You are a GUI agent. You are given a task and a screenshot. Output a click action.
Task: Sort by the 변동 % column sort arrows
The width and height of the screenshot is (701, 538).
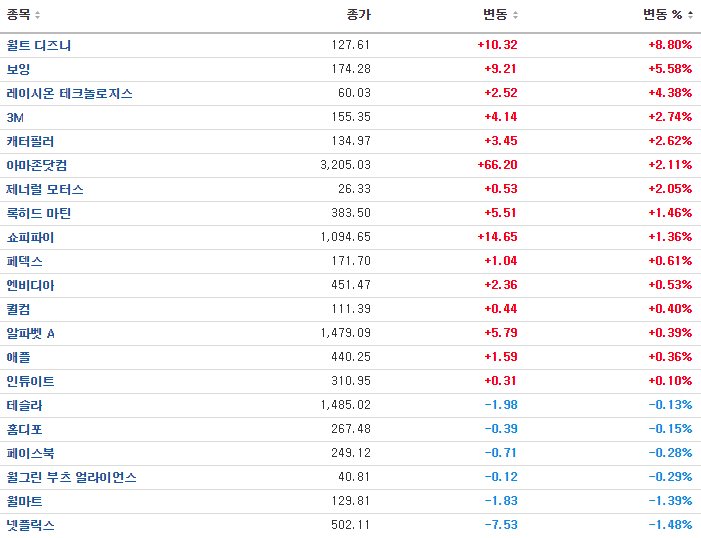(x=690, y=15)
